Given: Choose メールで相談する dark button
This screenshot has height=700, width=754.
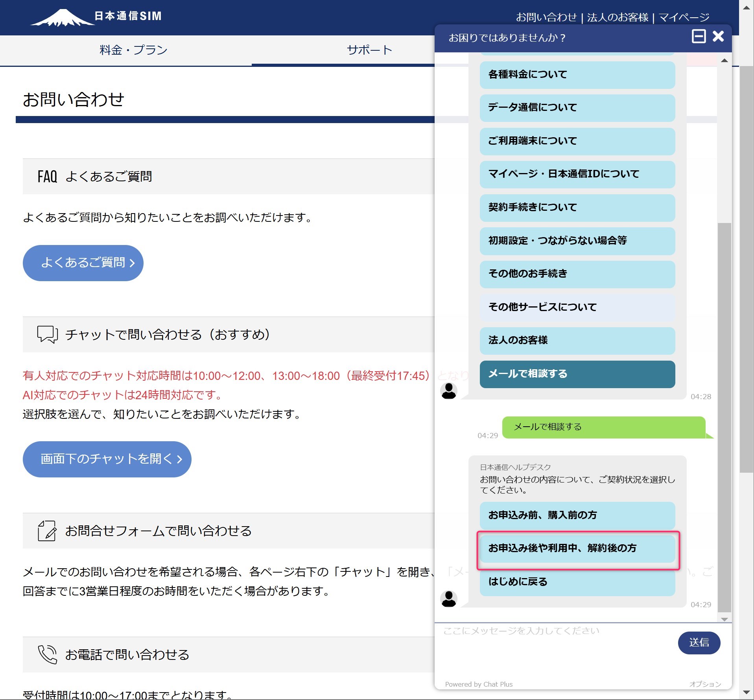Looking at the screenshot, I should 577,374.
